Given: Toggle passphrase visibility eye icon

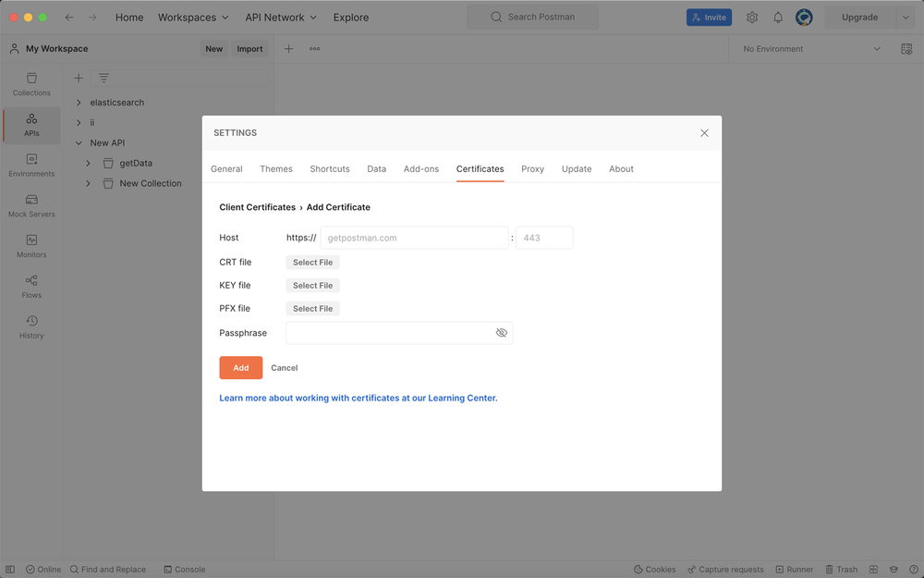Looking at the screenshot, I should 502,333.
